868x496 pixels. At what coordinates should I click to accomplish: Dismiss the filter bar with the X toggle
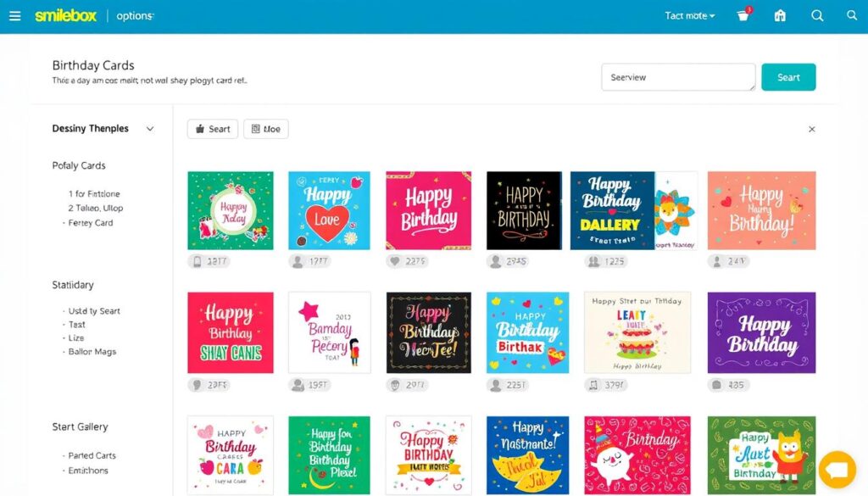(x=811, y=129)
